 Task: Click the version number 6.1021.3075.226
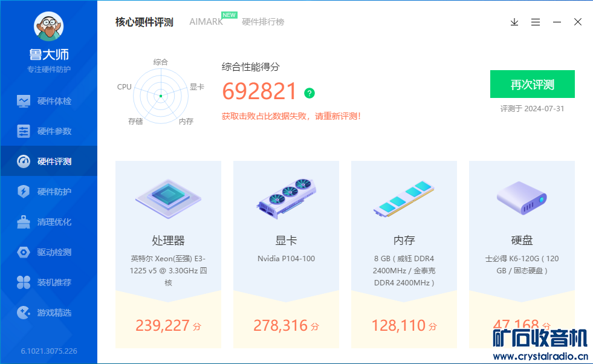point(49,351)
